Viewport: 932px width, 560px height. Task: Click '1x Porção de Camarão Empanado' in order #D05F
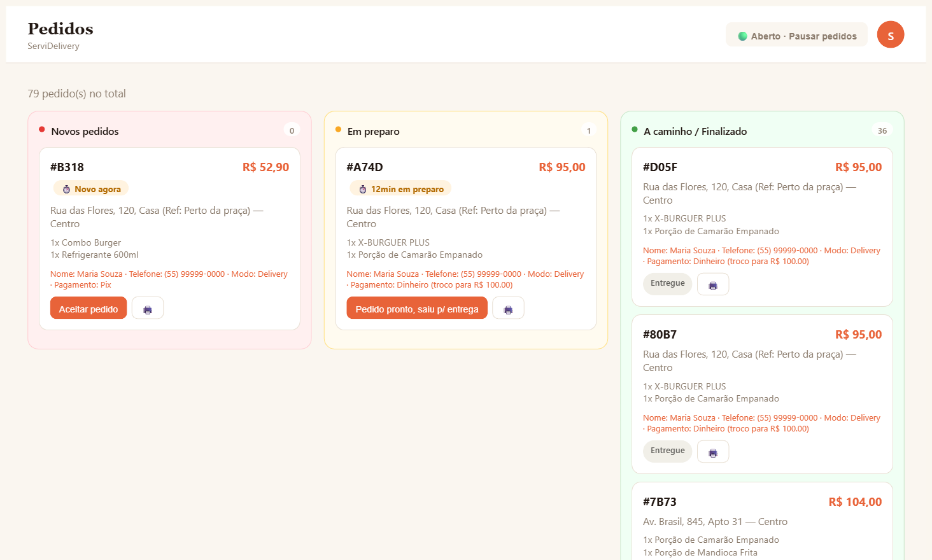[x=711, y=231]
